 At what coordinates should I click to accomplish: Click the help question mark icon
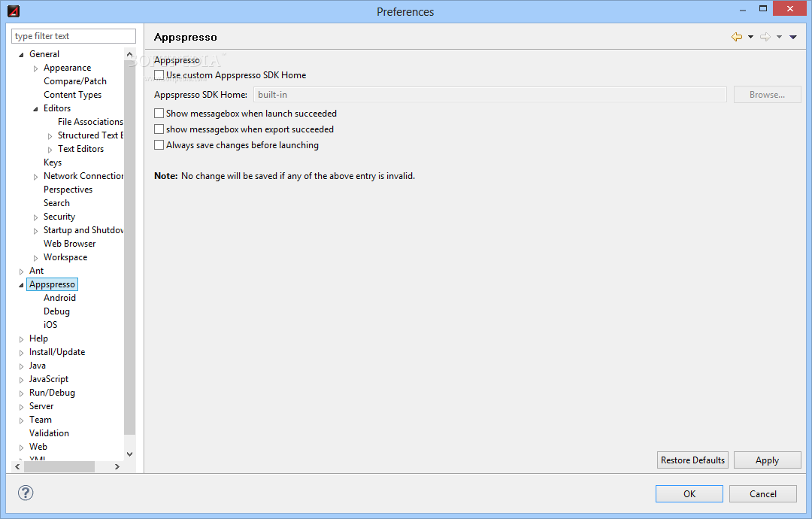coord(26,493)
